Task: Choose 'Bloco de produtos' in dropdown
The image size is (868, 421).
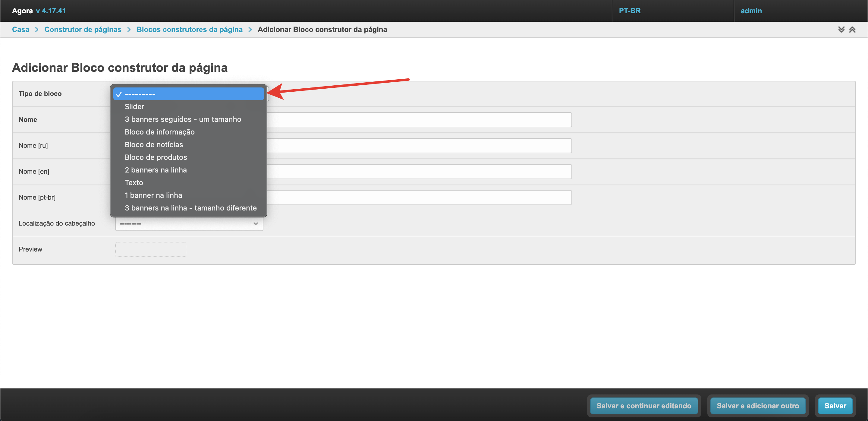Action: point(156,157)
